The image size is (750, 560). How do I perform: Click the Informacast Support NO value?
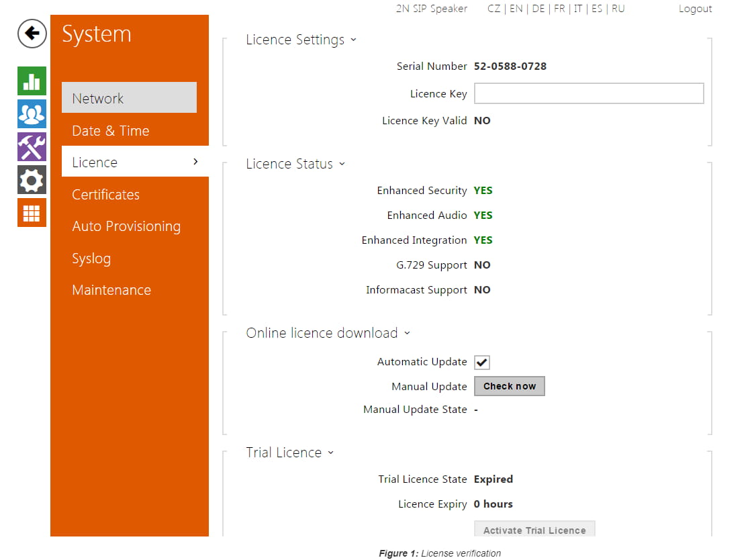[482, 290]
